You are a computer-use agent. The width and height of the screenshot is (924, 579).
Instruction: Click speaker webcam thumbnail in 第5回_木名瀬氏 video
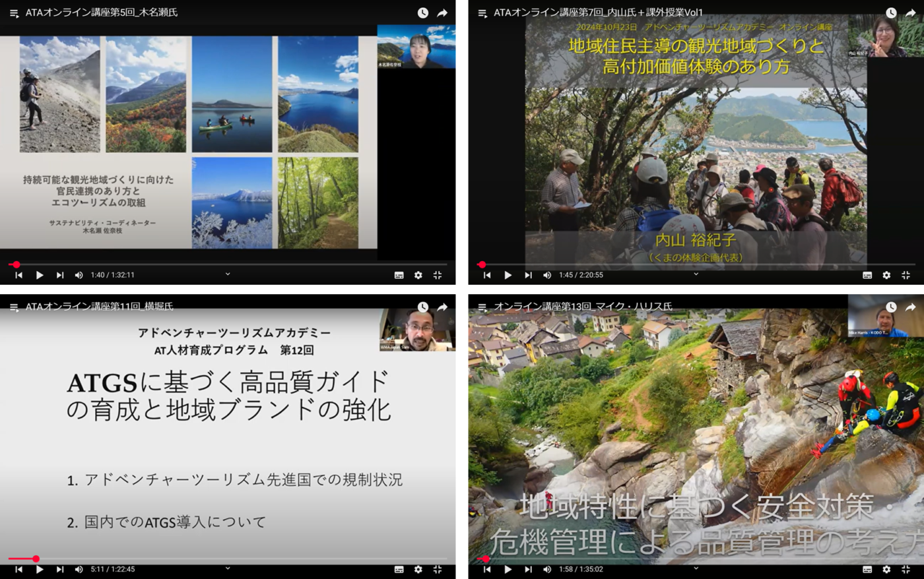tap(416, 47)
